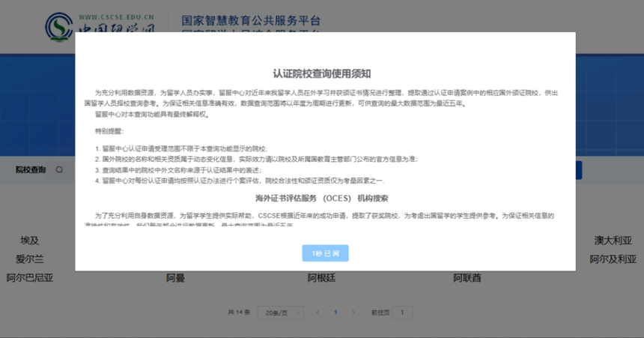Select country 埃及
644x338 pixels.
[x=29, y=241]
